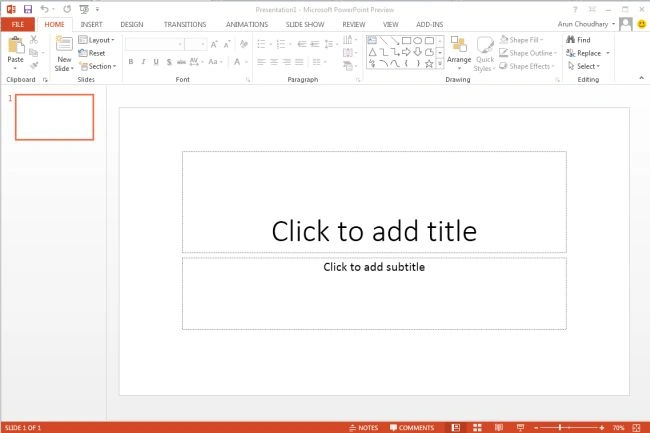The image size is (650, 433).
Task: Toggle the NOTES pane in status bar
Action: (x=364, y=428)
